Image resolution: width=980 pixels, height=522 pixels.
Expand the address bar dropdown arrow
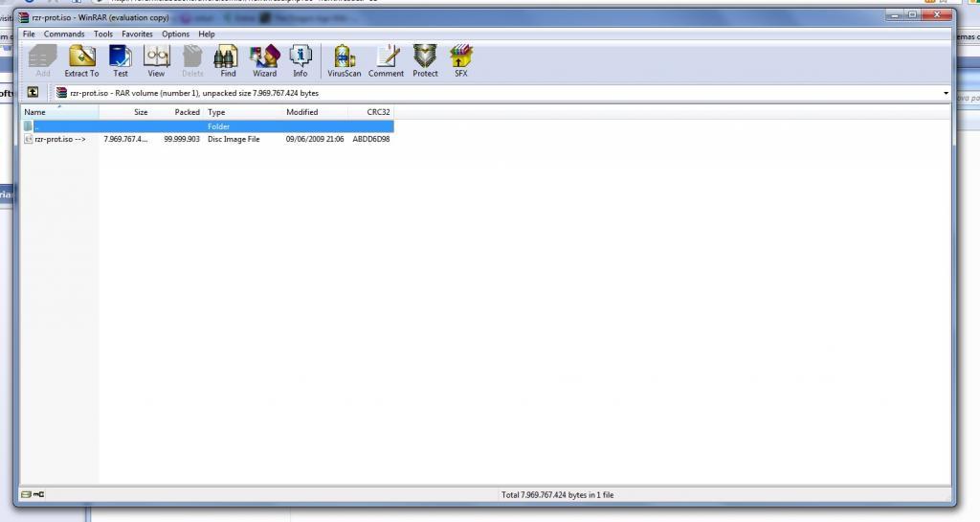point(946,93)
